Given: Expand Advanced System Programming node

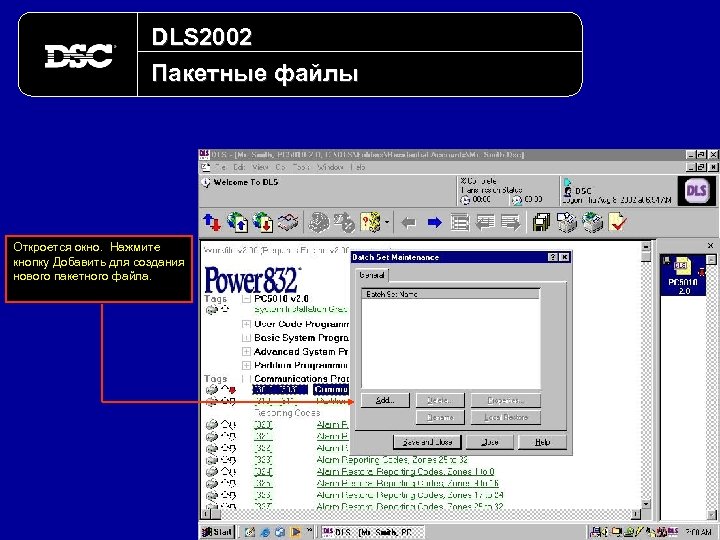Looking at the screenshot, I should [x=247, y=352].
